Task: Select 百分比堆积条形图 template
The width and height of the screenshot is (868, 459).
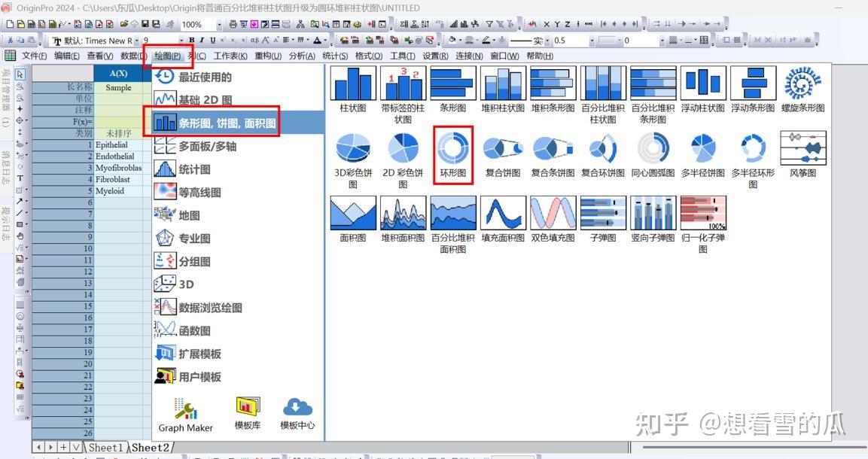Action: (x=653, y=95)
